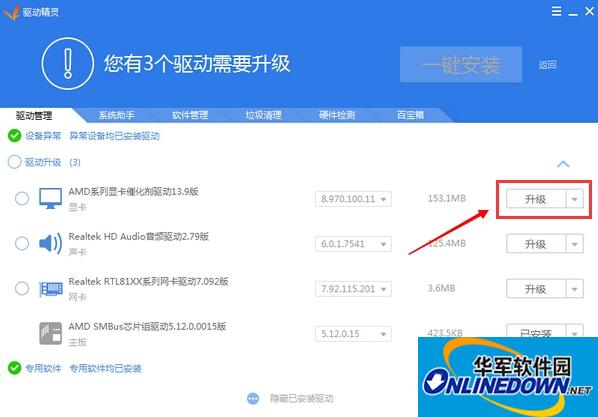Upgrade the Realtek RTL81XX网卡驱动
Screen dimensions: 598x417
point(536,289)
